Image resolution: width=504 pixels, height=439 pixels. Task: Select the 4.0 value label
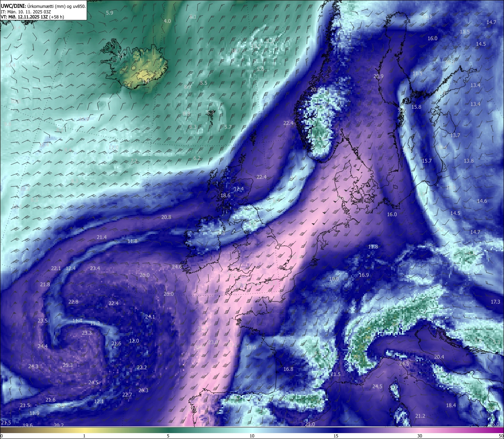(x=167, y=21)
